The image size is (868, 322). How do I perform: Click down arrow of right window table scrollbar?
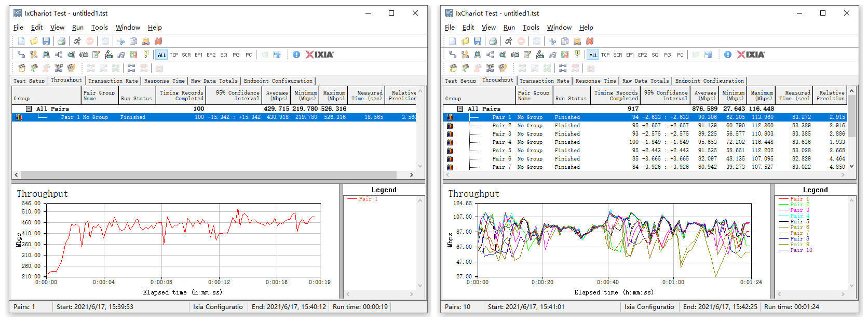point(851,166)
